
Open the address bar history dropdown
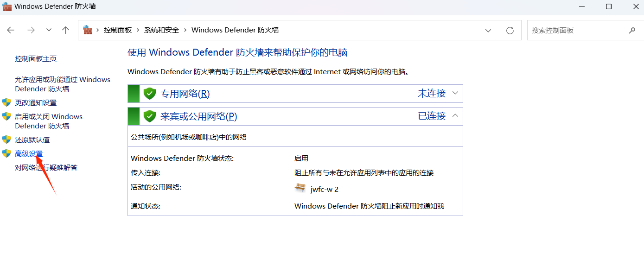coord(488,31)
